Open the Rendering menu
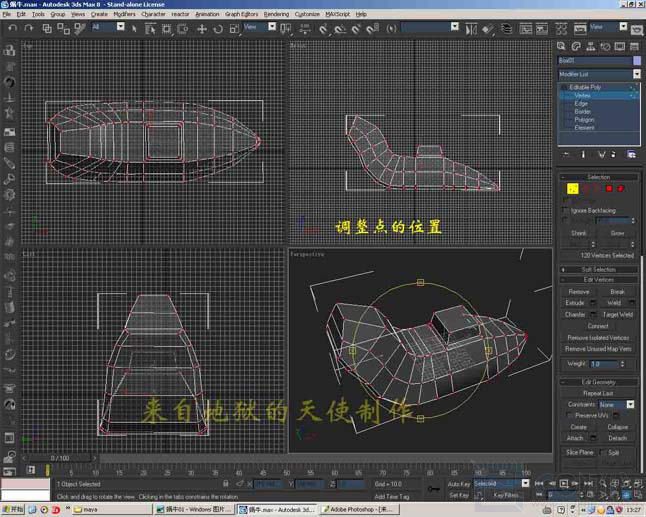 (x=276, y=14)
